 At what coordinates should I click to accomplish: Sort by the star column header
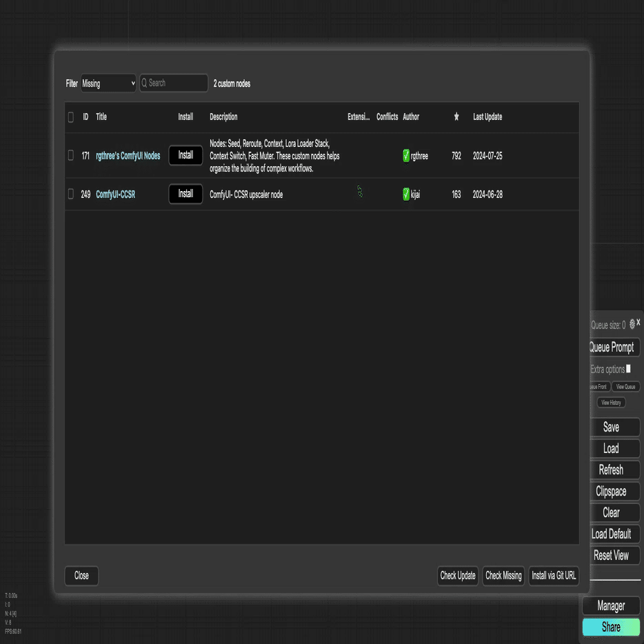click(x=456, y=117)
